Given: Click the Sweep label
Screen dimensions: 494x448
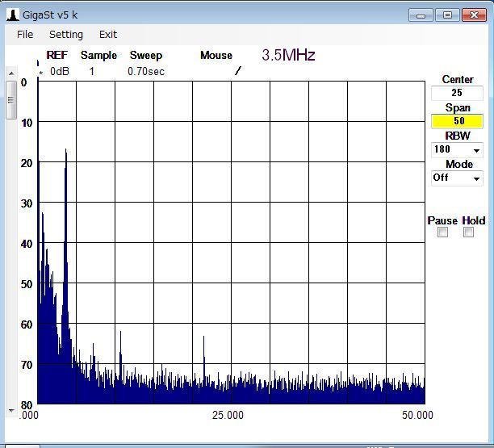Looking at the screenshot, I should 146,55.
